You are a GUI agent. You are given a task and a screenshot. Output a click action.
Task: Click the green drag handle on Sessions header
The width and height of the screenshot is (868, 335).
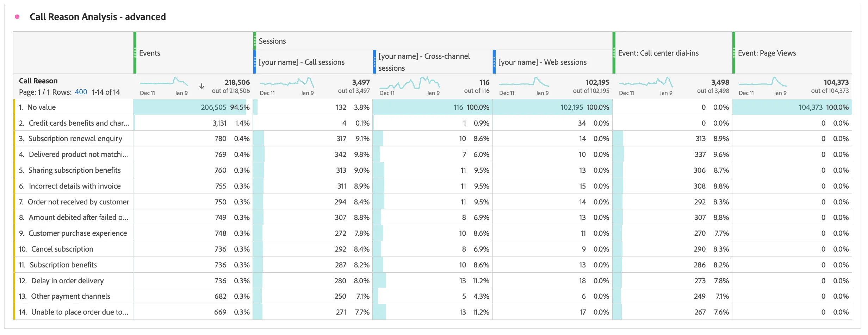pos(255,41)
